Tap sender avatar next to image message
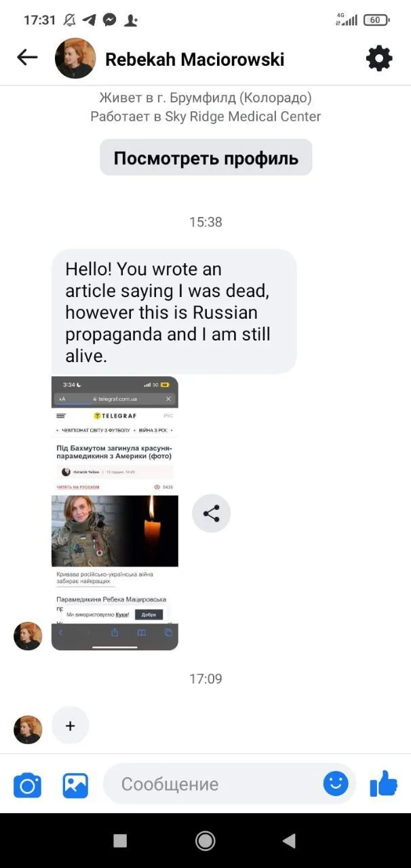The width and height of the screenshot is (411, 868). pyautogui.click(x=28, y=636)
